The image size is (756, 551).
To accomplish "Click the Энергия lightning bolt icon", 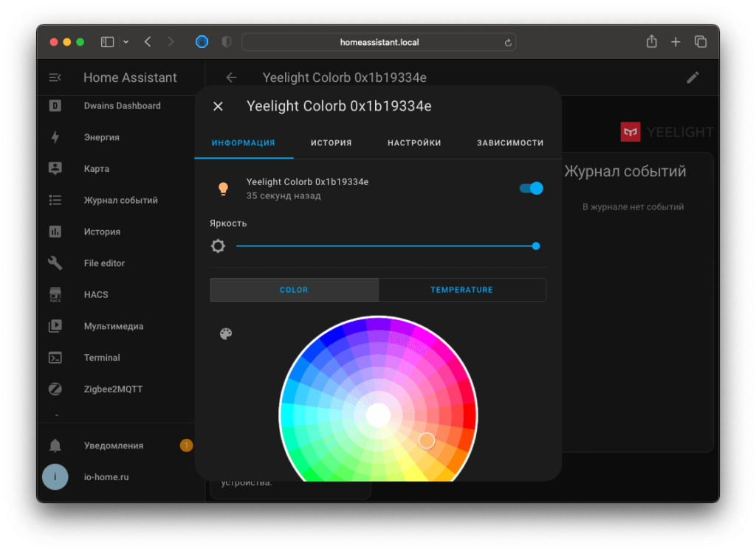I will click(55, 137).
